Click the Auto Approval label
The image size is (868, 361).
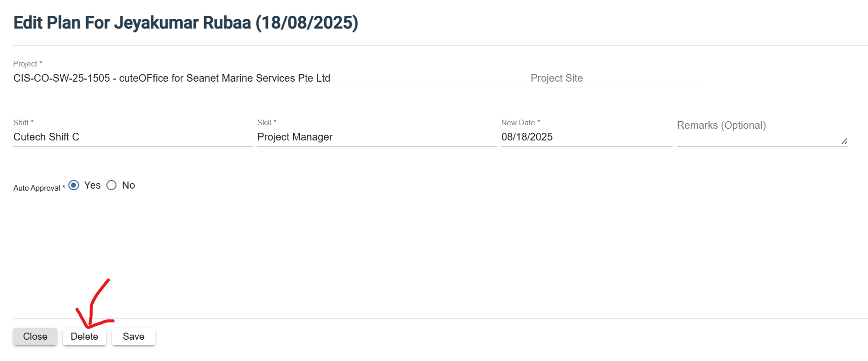[x=37, y=188]
